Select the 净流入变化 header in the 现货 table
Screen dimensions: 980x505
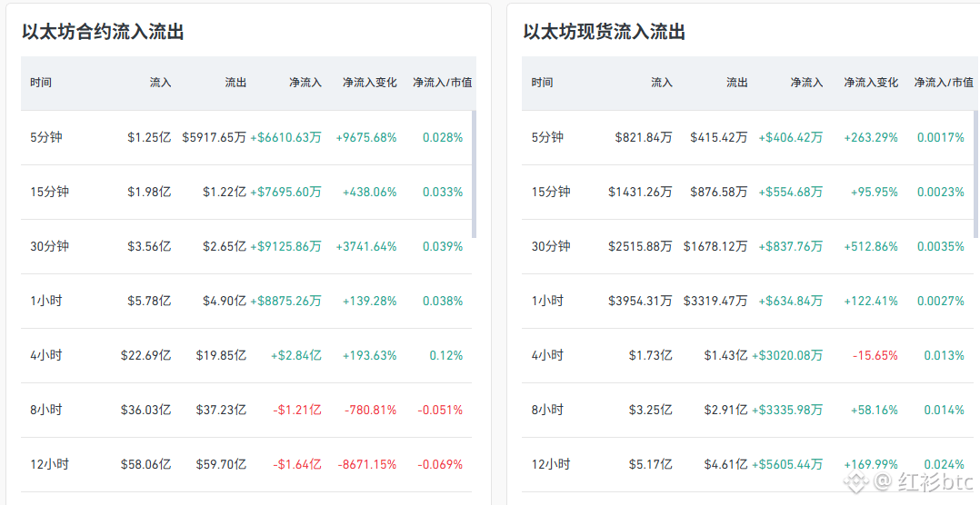point(871,83)
